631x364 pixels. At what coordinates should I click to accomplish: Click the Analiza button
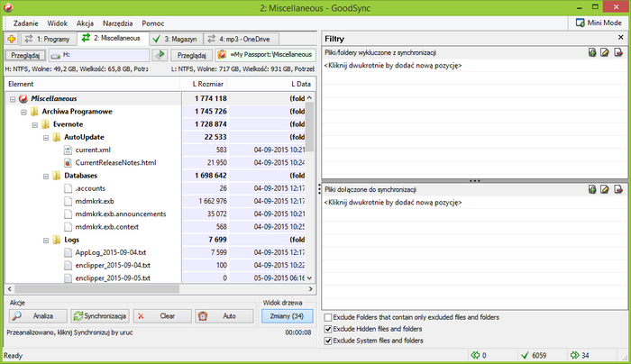(x=37, y=316)
